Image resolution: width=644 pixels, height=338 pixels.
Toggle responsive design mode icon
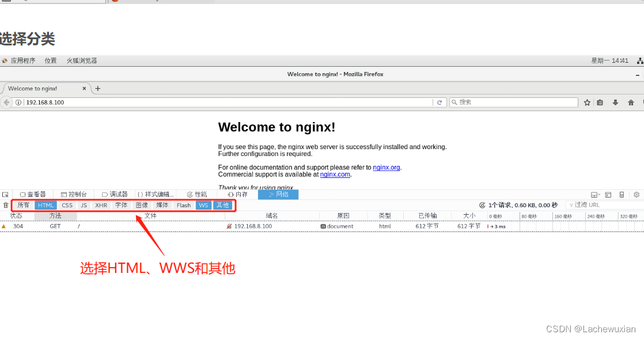(622, 195)
